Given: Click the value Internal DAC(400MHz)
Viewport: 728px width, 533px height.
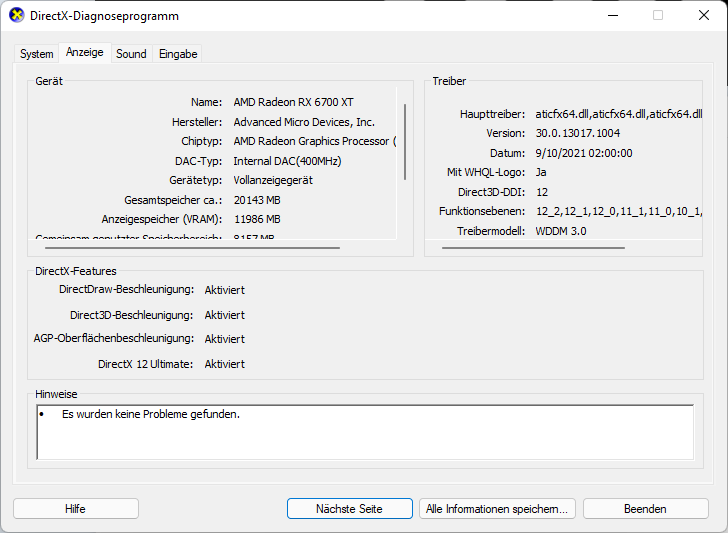Looking at the screenshot, I should tap(287, 161).
